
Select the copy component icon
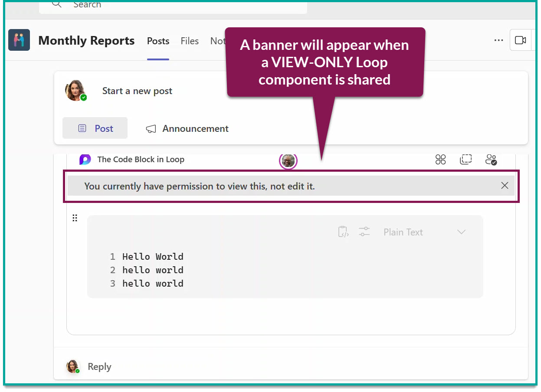tap(466, 160)
